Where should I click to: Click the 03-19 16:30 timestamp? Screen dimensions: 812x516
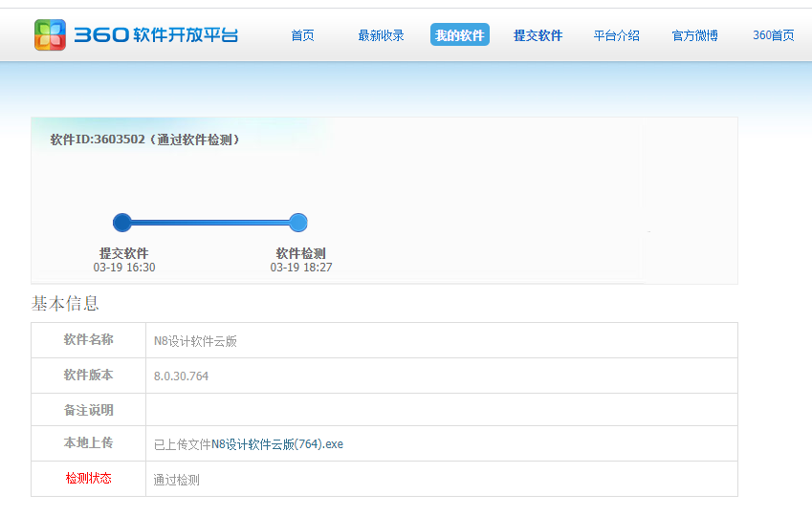124,267
